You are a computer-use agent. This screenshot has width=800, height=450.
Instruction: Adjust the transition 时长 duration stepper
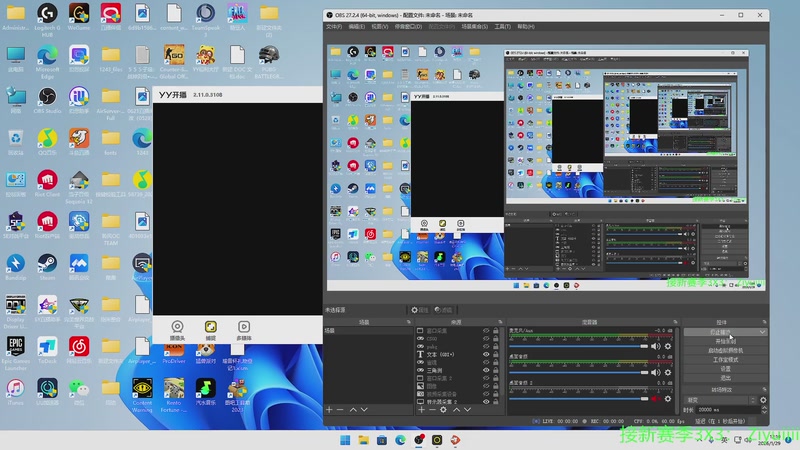[762, 410]
